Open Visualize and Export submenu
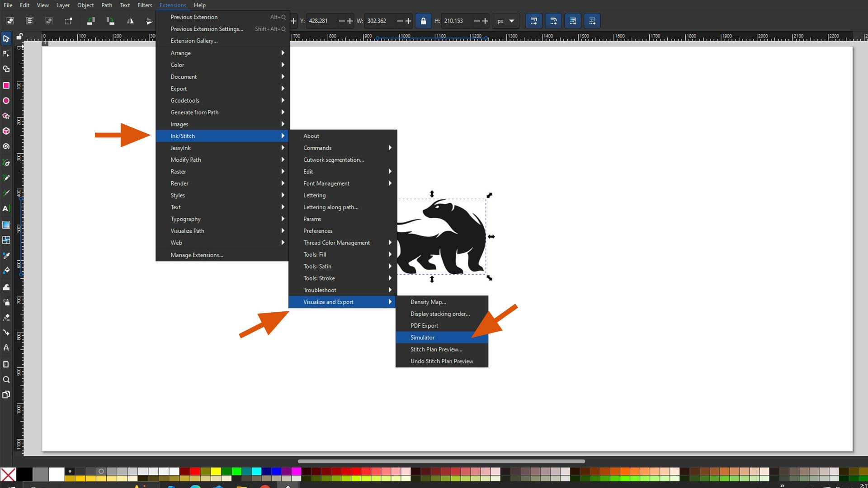The image size is (868, 488). click(342, 302)
